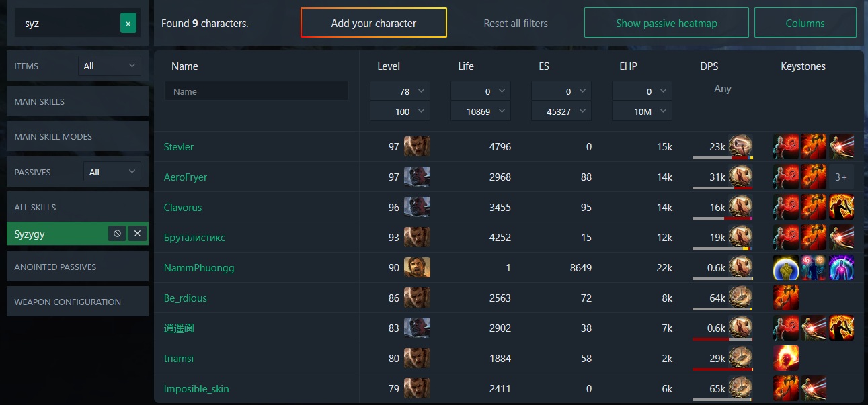The width and height of the screenshot is (868, 405).
Task: Click Imposible_skin's DPS skill icon
Action: (x=740, y=388)
